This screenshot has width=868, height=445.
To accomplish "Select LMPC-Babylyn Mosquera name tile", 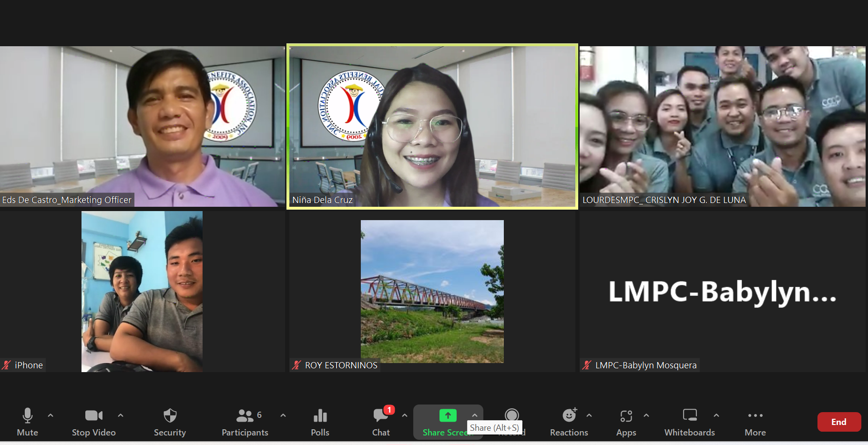I will (x=723, y=292).
